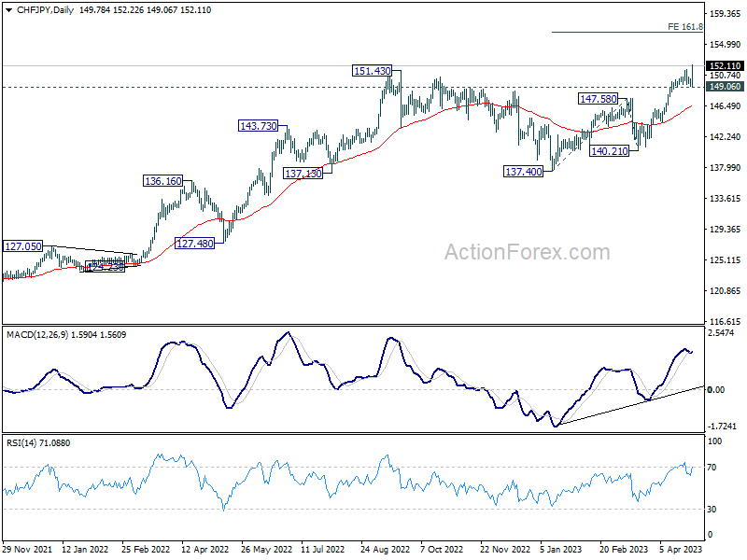Open the CHFJPY chart dropdown triangle
747x560 pixels.
(x=8, y=10)
